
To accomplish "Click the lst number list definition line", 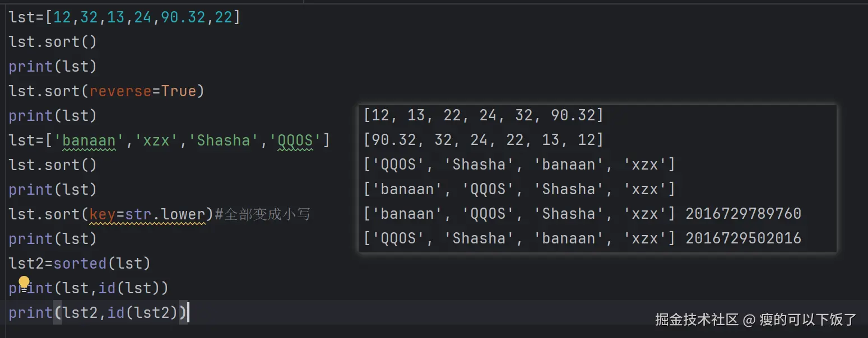I will [124, 17].
